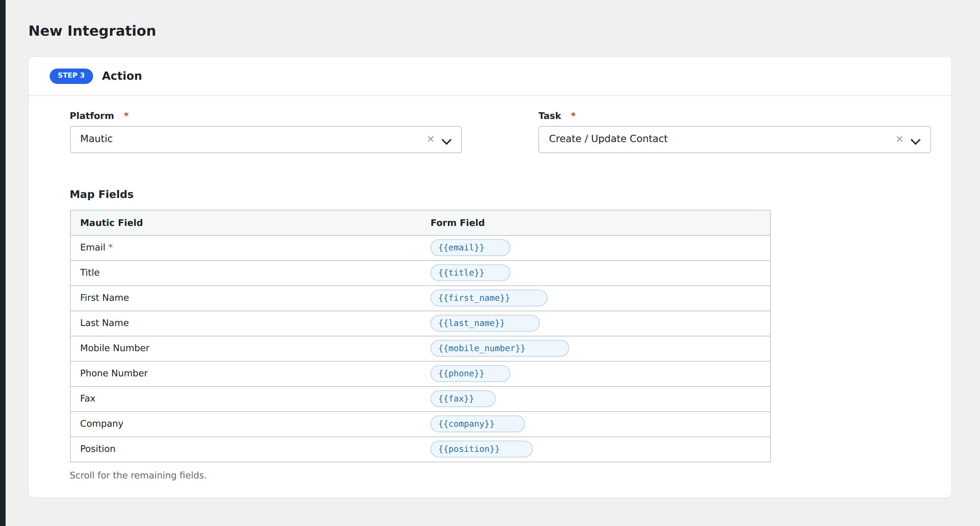This screenshot has width=980, height=526.
Task: Select the {{mobile_number}} form field input
Action: tap(499, 348)
